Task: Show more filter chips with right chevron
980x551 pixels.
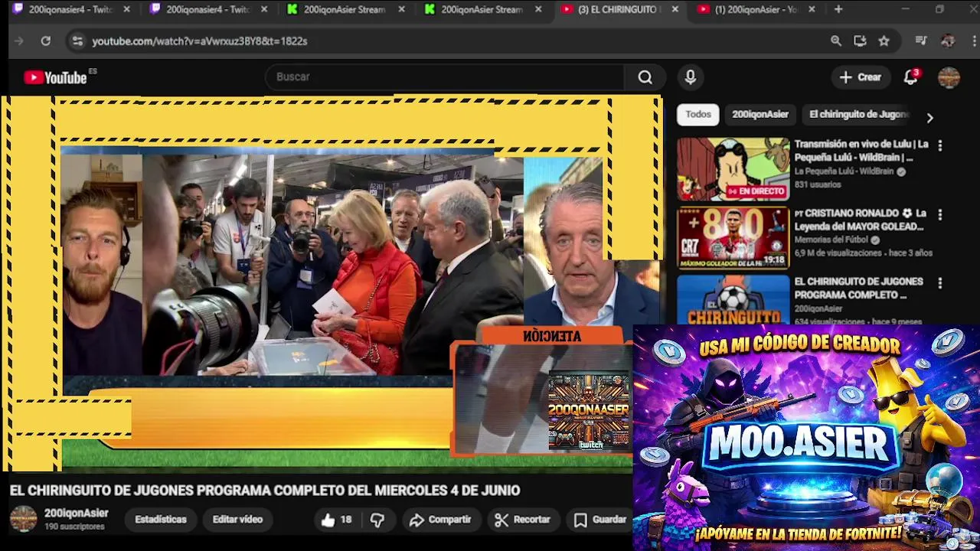Action: coord(929,118)
